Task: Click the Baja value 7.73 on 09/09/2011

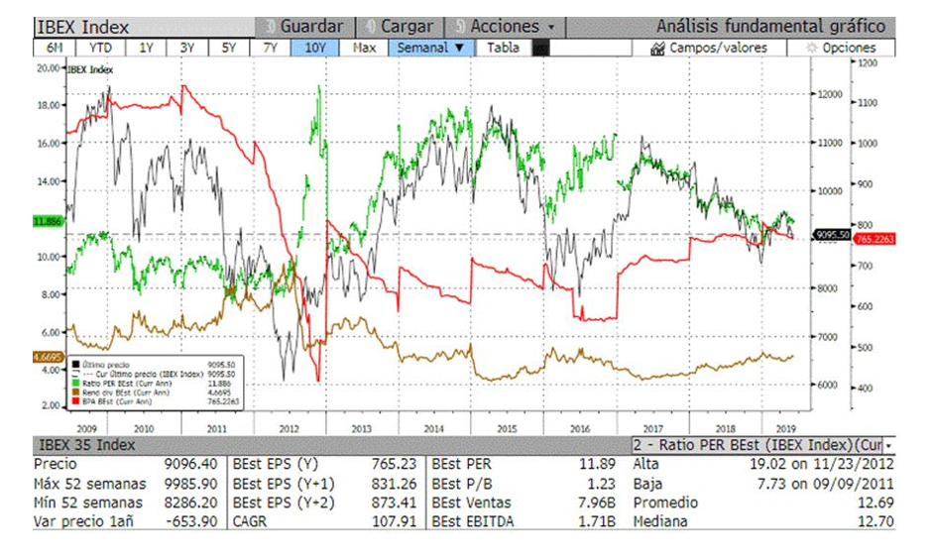Action: point(825,484)
